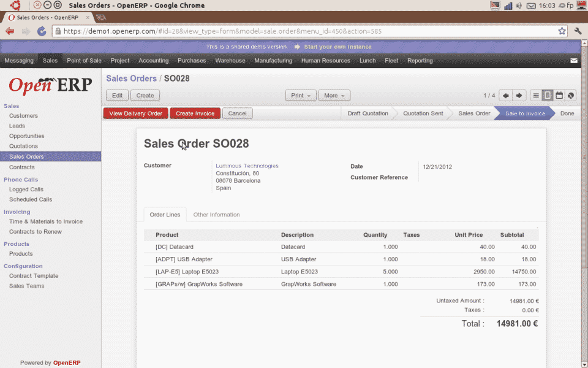Open Contract Template in sidebar
This screenshot has width=588, height=368.
[x=34, y=275]
